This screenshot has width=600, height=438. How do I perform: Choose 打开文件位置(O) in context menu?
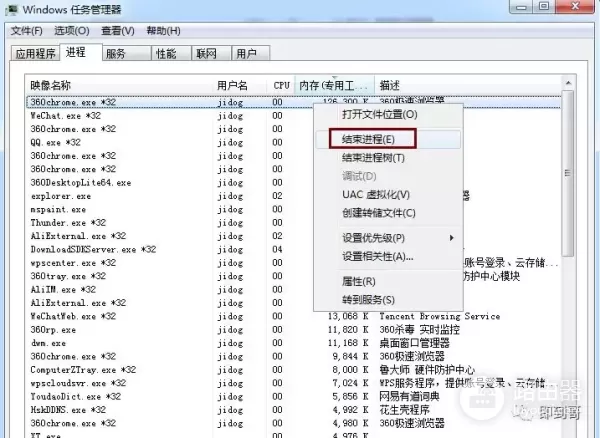pos(388,114)
